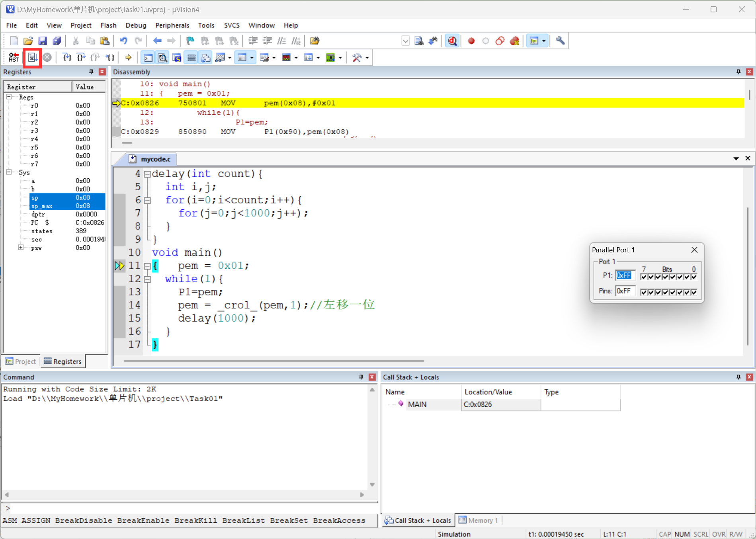This screenshot has width=756, height=539.
Task: Toggle P1 bit 0 checkbox
Action: [694, 277]
